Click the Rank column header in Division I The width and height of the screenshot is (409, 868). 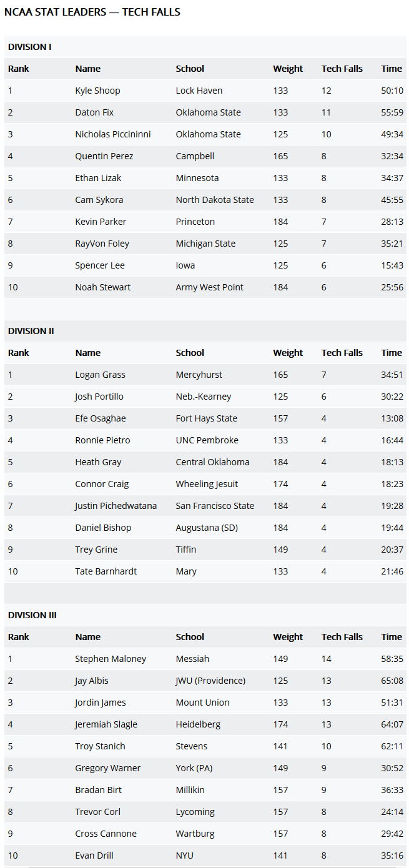18,69
